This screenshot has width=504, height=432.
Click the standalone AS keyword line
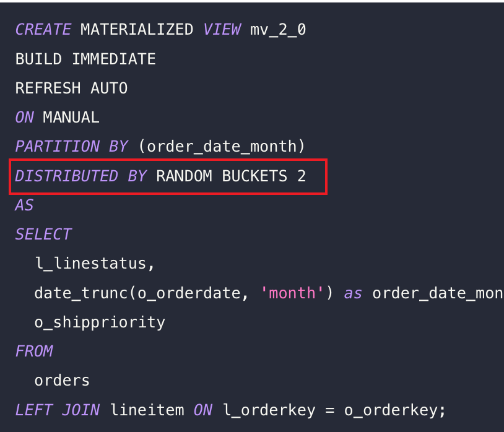coord(24,205)
